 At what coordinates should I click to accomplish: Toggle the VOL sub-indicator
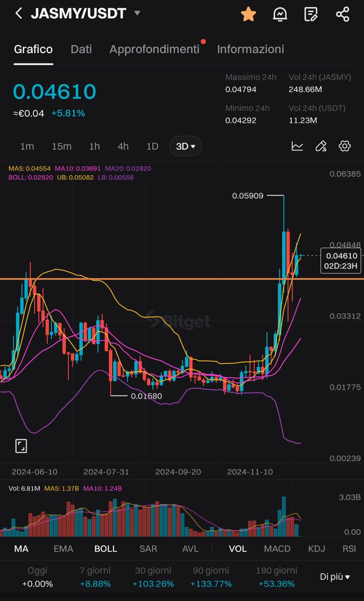(x=238, y=548)
